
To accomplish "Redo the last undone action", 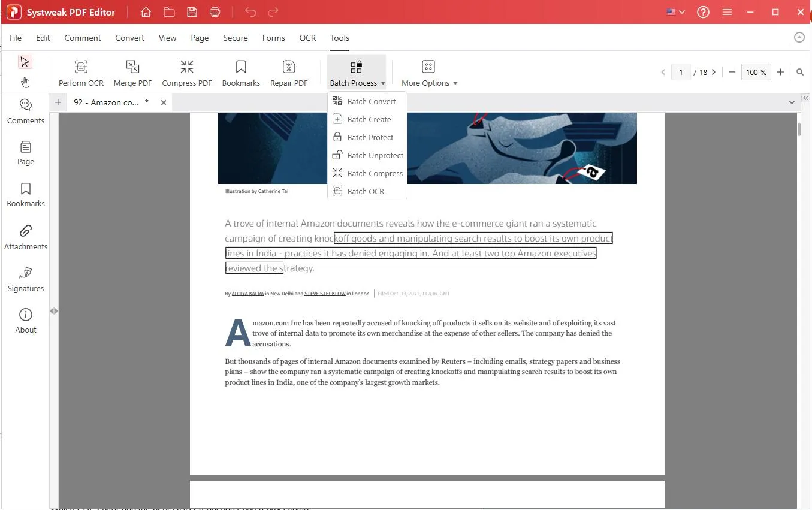I will point(273,12).
